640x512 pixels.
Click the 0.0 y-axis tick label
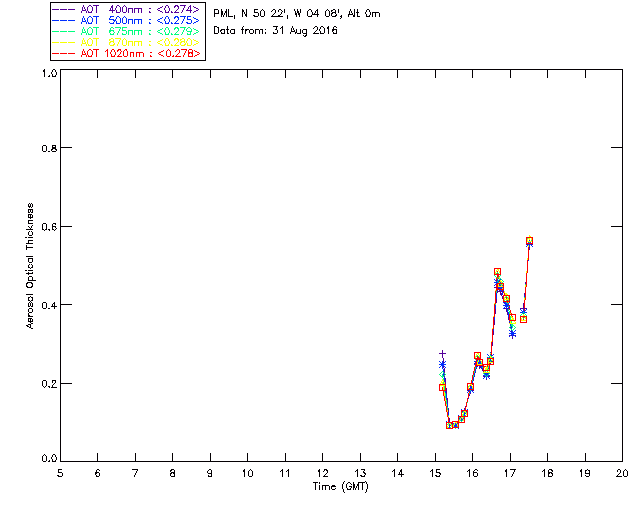point(49,459)
